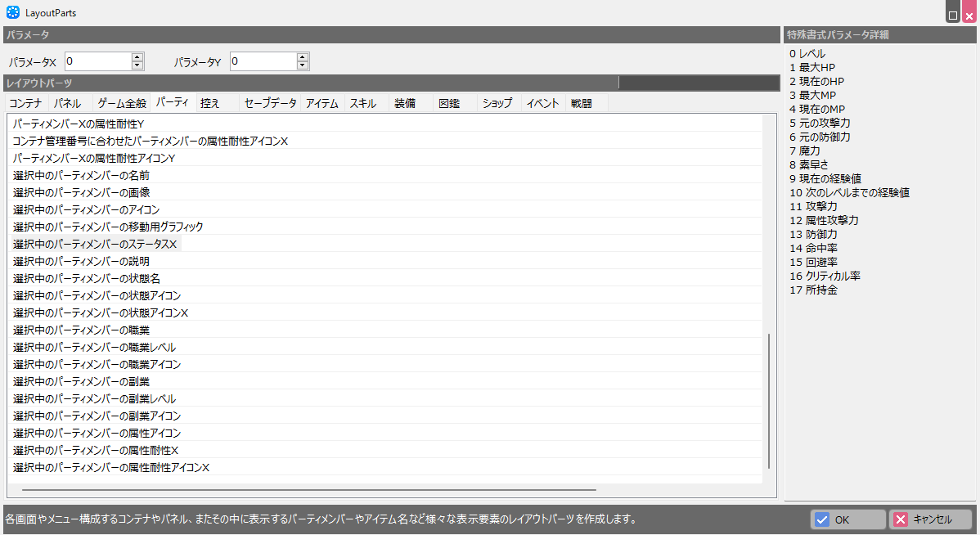This screenshot has height=535, width=980.
Task: Select the セーブデータ tab
Action: (x=271, y=103)
